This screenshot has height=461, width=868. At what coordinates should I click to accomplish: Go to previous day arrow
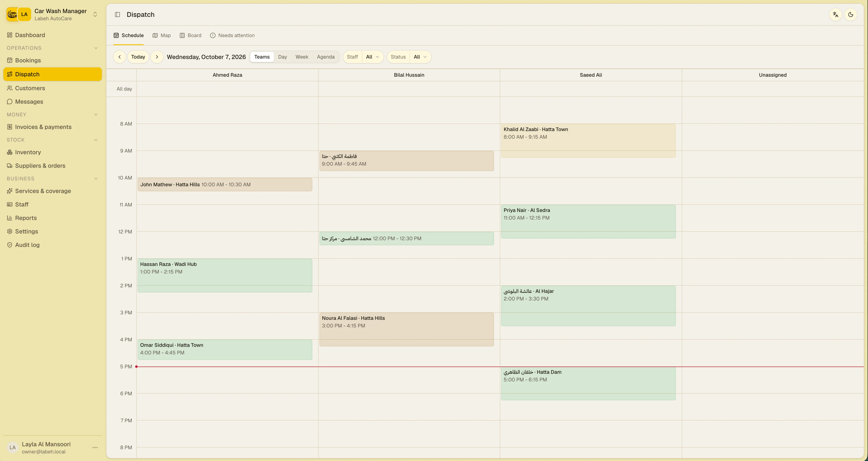pyautogui.click(x=120, y=57)
